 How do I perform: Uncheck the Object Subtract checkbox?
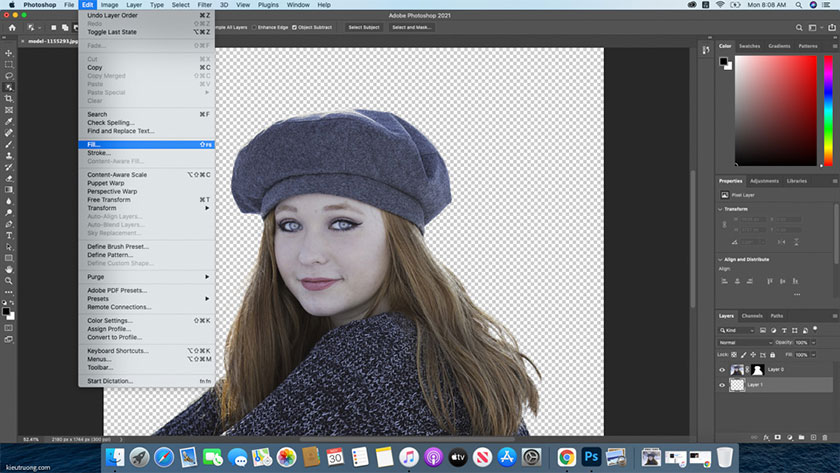294,27
